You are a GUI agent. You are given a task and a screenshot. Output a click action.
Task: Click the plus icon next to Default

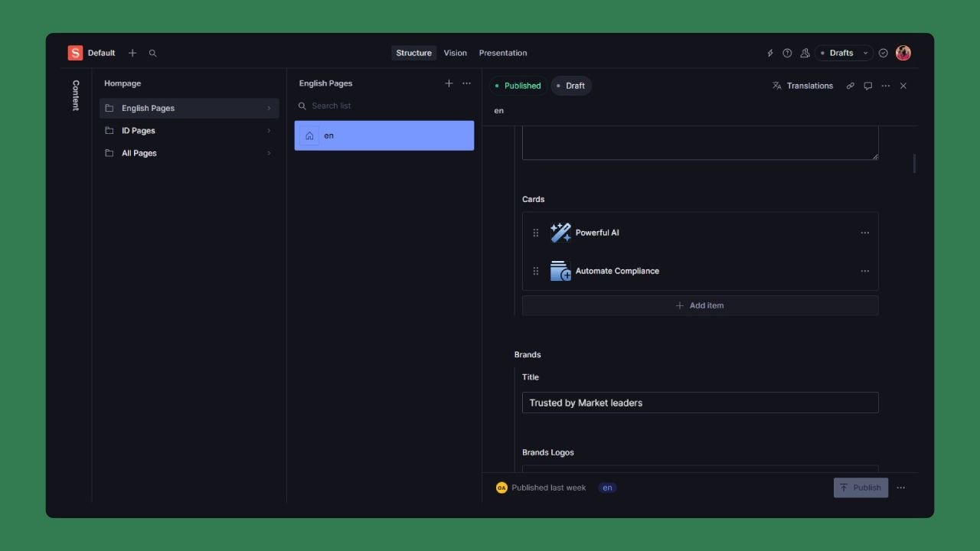click(x=132, y=53)
